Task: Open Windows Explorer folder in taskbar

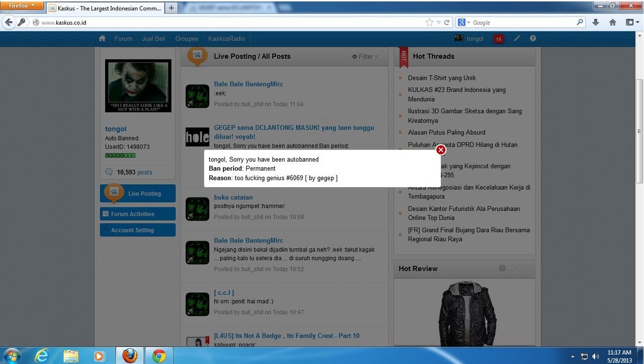Action: 71,355
